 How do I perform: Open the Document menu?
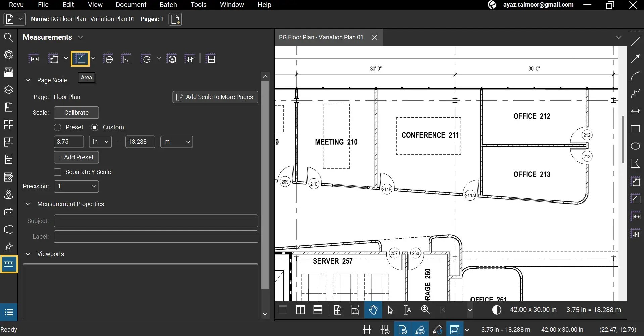(131, 5)
